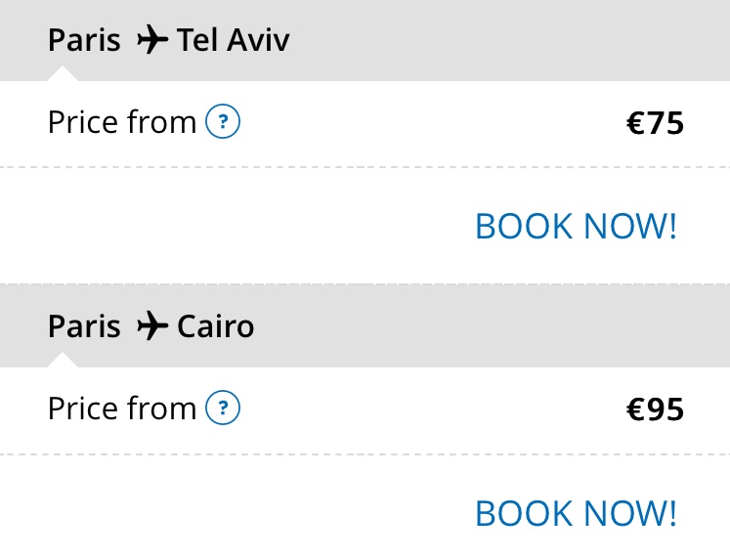This screenshot has height=560, width=730.
Task: Open the price info tooltip for Cairo
Action: click(223, 408)
